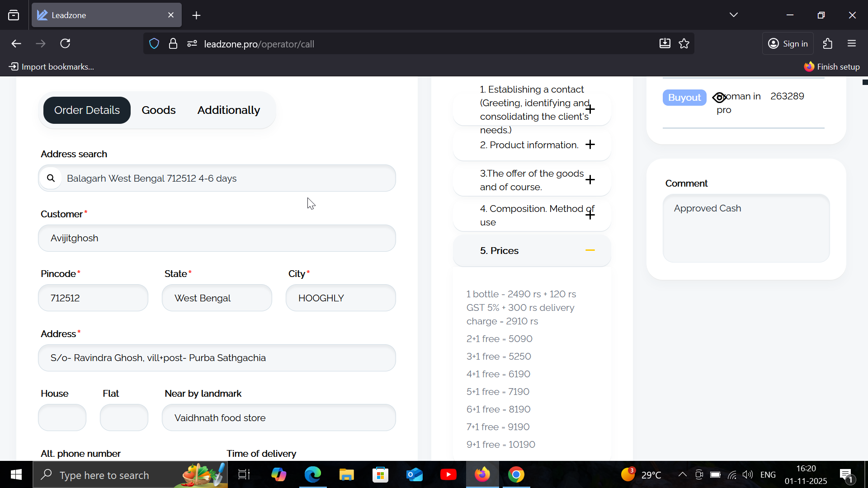Open Firefox application menu hamburger
Image resolution: width=868 pixels, height=488 pixels.
852,44
